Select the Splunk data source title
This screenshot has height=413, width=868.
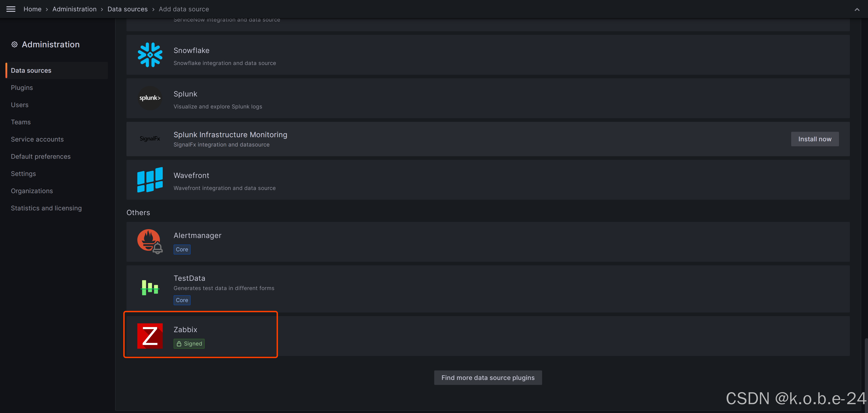185,94
